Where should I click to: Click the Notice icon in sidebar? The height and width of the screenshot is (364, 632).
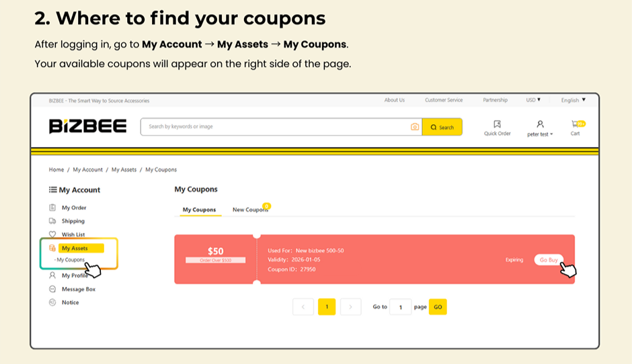[x=52, y=302]
